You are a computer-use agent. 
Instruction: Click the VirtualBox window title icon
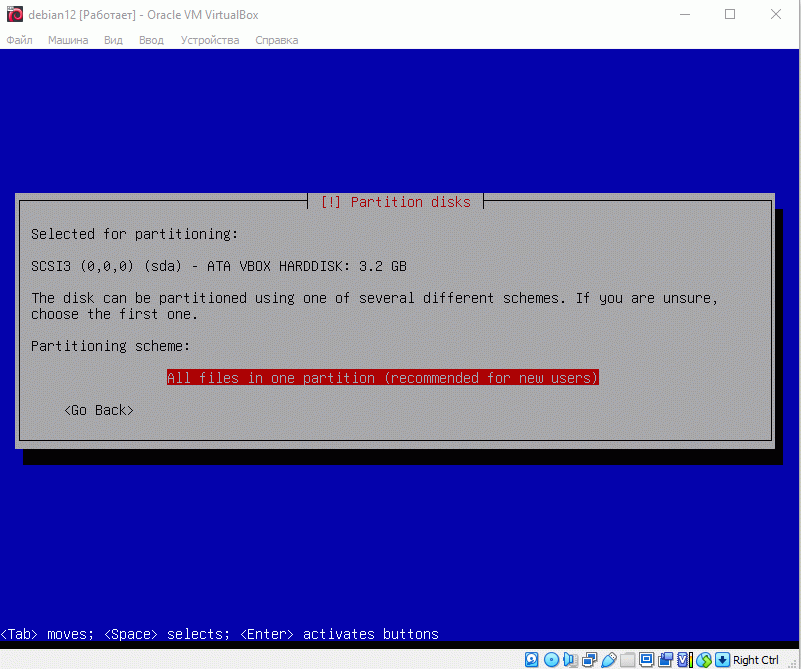coord(15,14)
